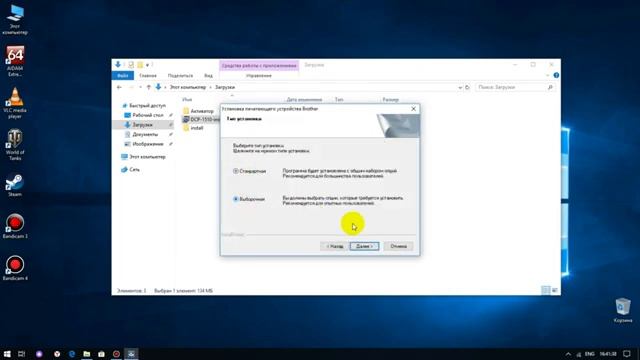
Task: Open the Bandicam 4 desktop shortcut
Action: click(x=15, y=268)
